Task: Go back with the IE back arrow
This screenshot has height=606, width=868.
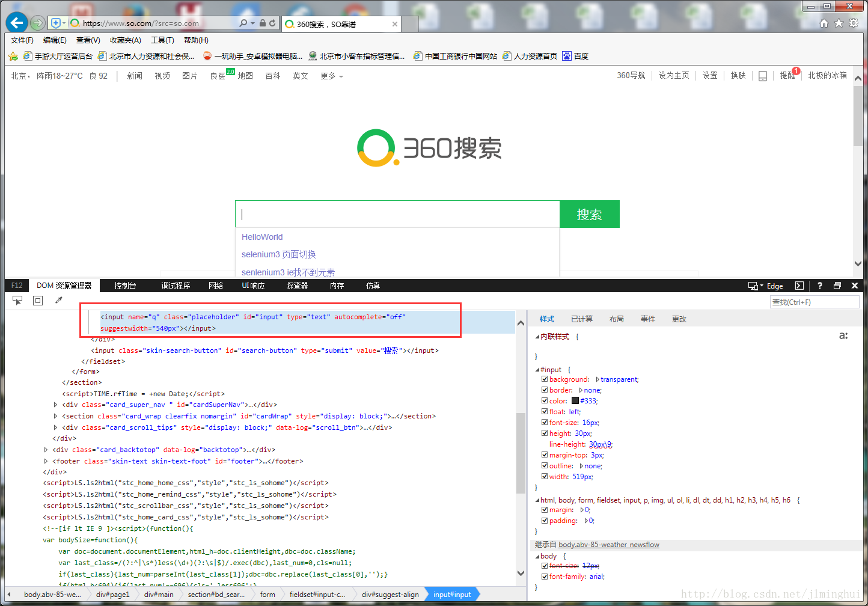Action: (17, 23)
